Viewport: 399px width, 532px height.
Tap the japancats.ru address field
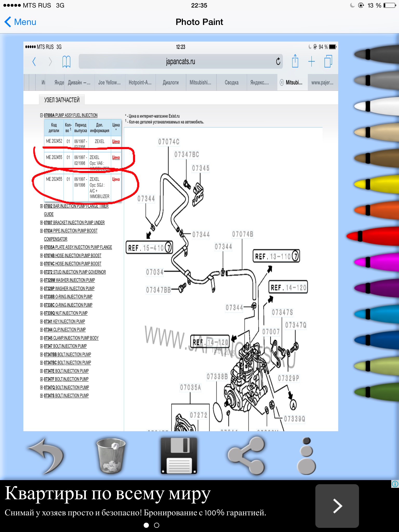[181, 62]
